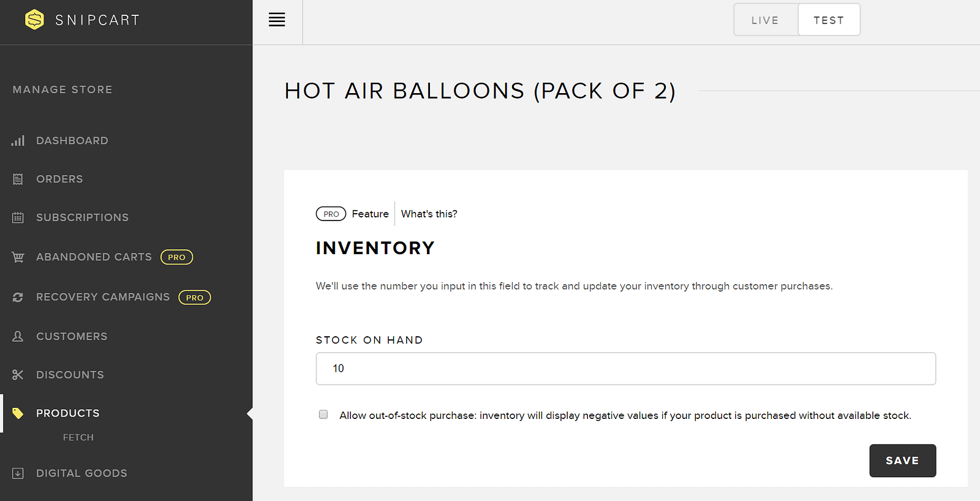The width and height of the screenshot is (980, 501).
Task: Enable allow out-of-stock purchase checkbox
Action: (x=323, y=415)
